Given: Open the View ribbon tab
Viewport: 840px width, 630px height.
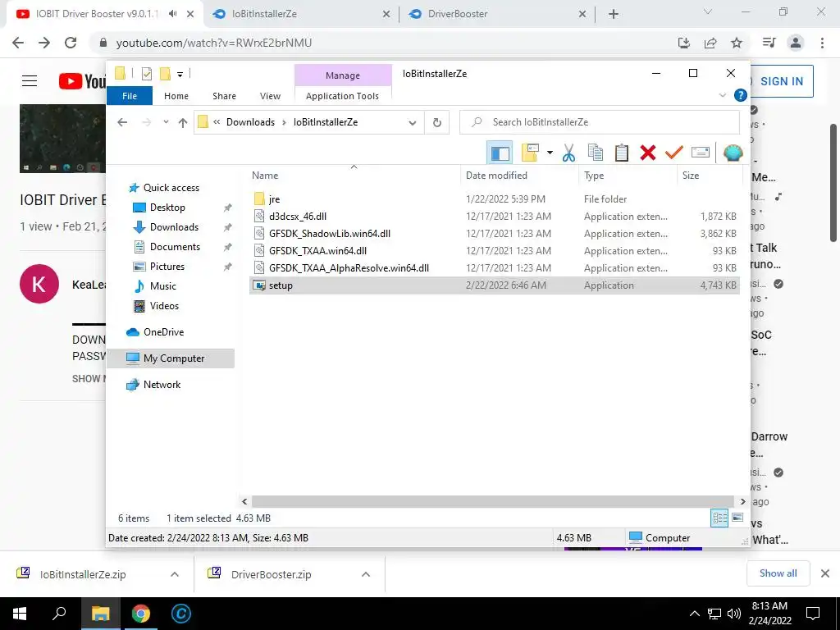Looking at the screenshot, I should click(270, 96).
